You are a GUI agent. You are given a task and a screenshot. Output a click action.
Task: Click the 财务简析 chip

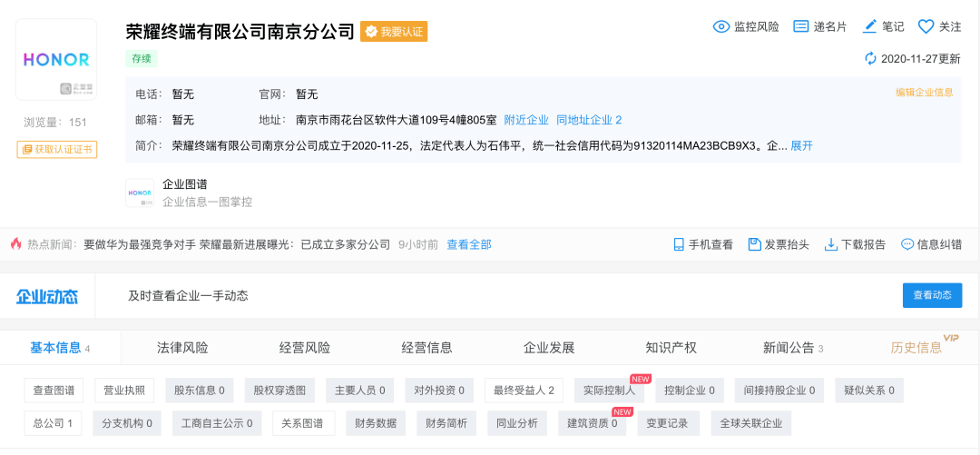[x=446, y=423]
